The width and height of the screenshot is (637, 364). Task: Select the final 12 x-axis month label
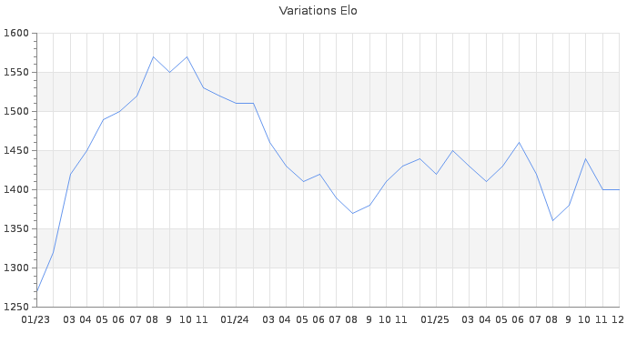[x=618, y=319]
